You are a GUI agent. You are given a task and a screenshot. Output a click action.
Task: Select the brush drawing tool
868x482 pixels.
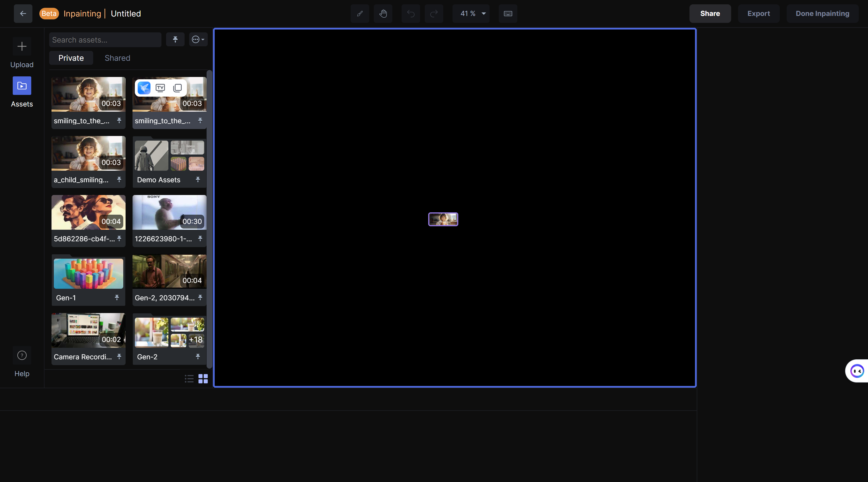(x=360, y=14)
